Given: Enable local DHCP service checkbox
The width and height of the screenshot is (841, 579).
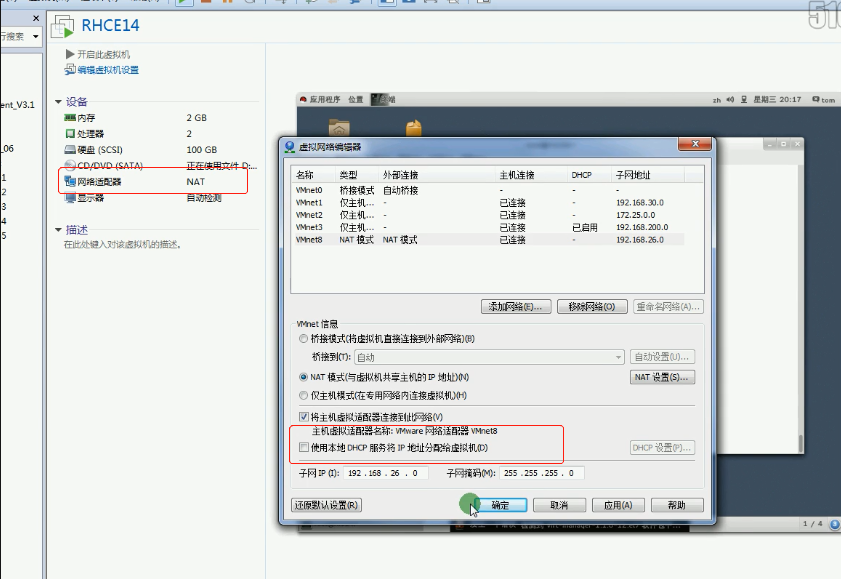Looking at the screenshot, I should (x=304, y=447).
